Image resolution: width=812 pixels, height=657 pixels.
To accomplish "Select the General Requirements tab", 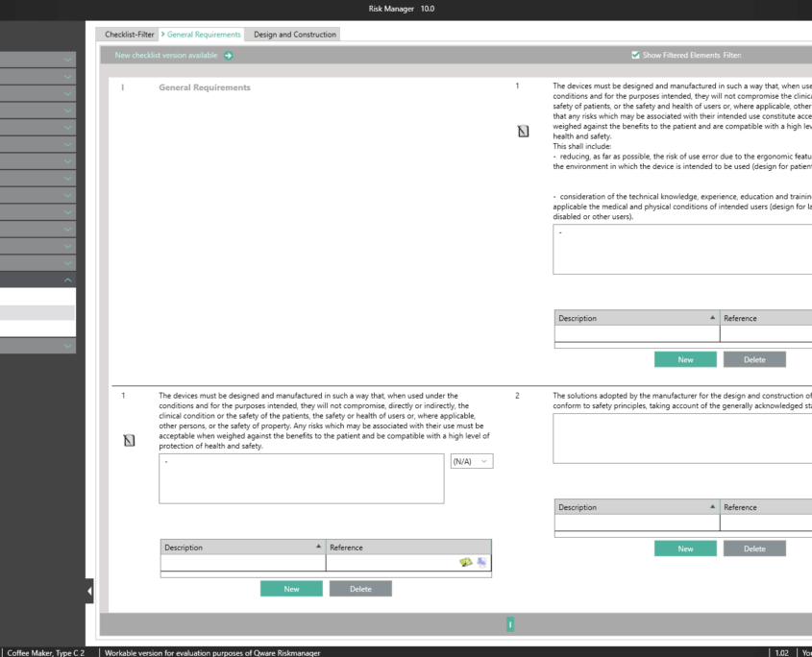I will pyautogui.click(x=202, y=35).
